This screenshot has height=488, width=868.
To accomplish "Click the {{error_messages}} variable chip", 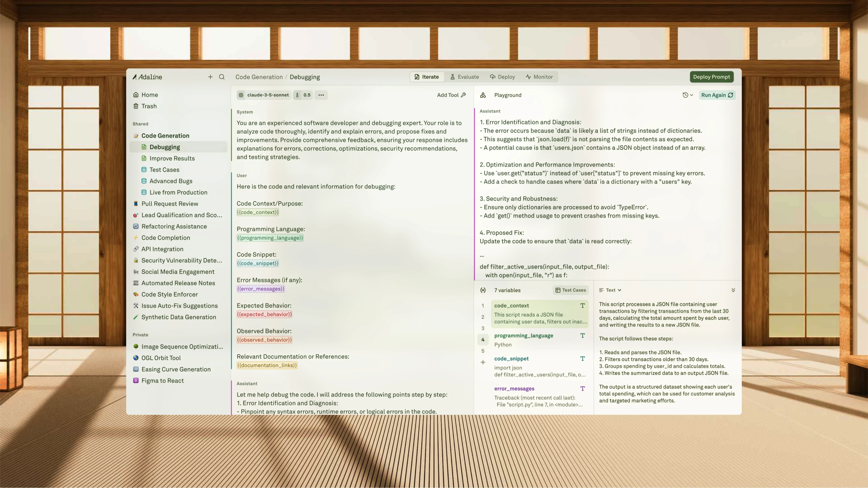I will tap(261, 289).
